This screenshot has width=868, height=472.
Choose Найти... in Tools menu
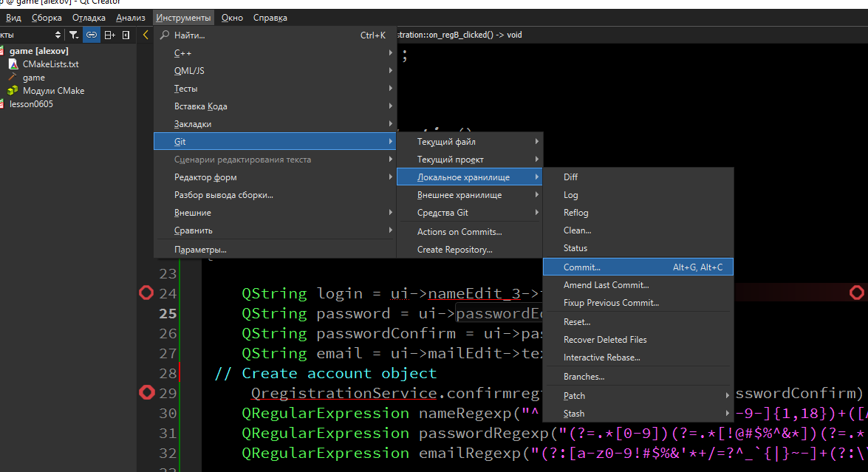coord(275,35)
